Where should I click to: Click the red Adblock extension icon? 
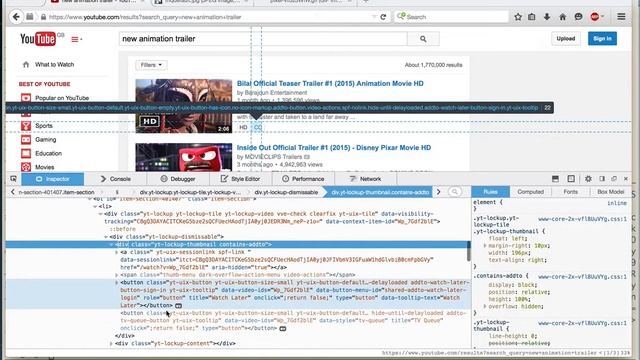(595, 17)
